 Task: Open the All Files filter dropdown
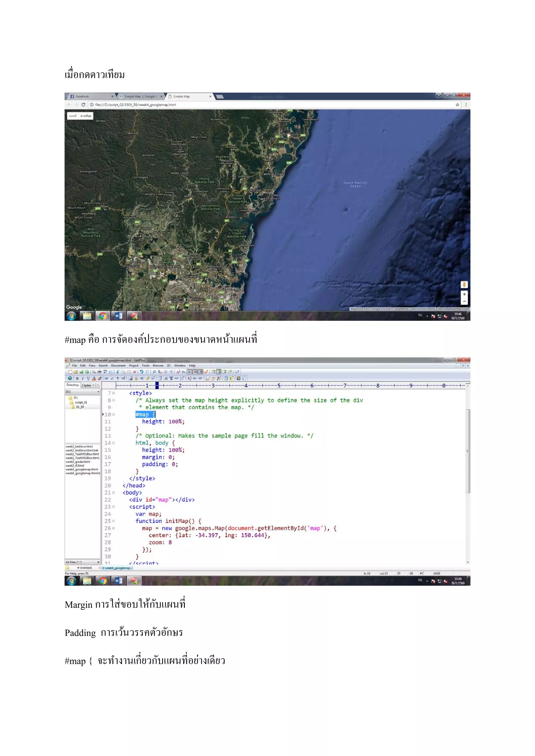click(x=82, y=562)
